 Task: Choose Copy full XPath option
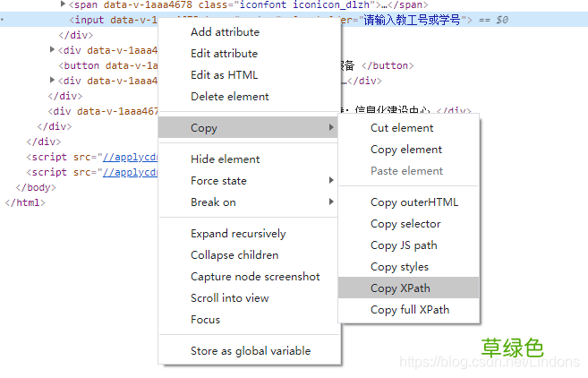[410, 310]
